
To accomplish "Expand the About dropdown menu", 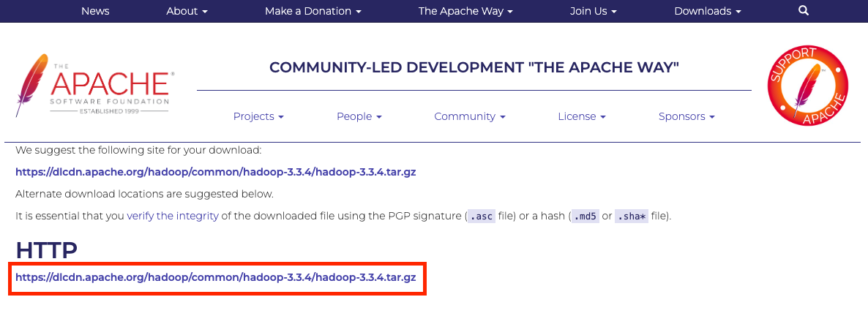I will [x=187, y=11].
